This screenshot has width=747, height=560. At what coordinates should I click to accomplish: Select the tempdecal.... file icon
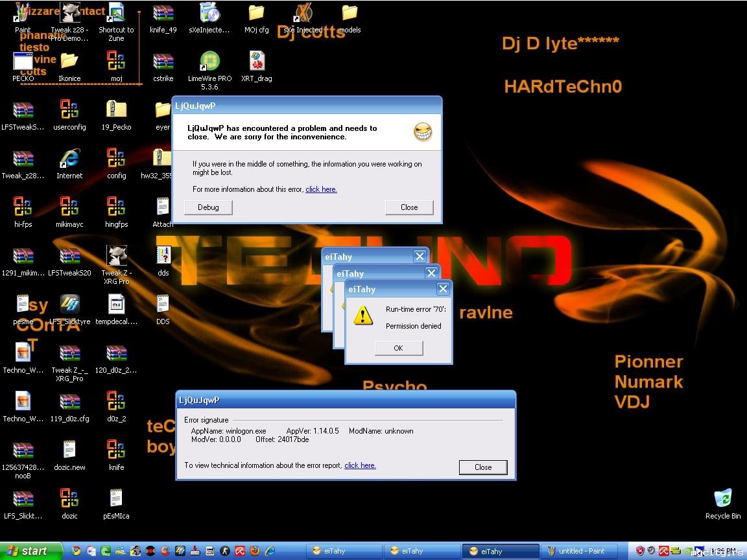click(116, 310)
